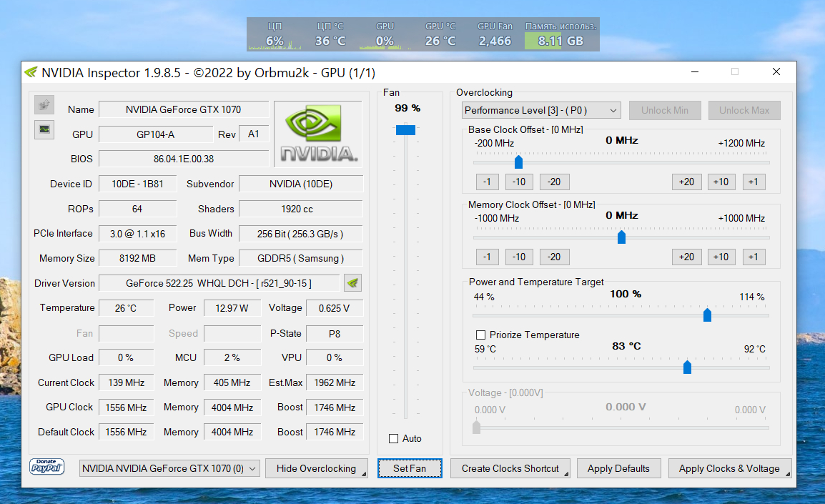Screen dimensions: 825x504
Task: Toggle the Auto fan checkbox
Action: coord(394,439)
